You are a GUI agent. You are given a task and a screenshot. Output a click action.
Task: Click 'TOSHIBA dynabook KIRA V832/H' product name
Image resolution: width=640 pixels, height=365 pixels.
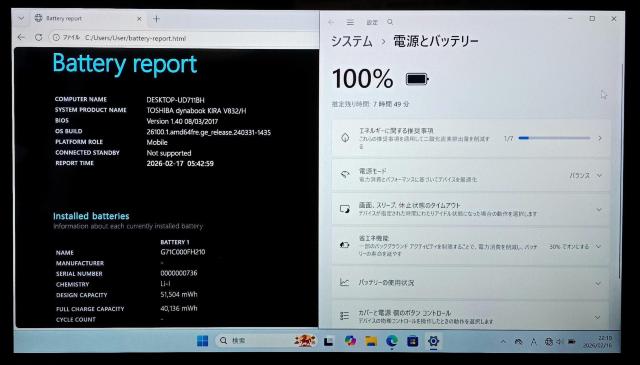tap(196, 111)
